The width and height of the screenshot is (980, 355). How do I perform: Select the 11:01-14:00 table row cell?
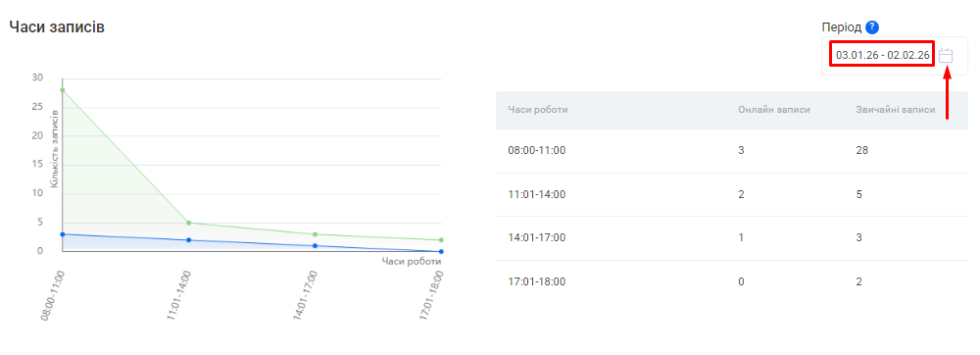point(536,194)
